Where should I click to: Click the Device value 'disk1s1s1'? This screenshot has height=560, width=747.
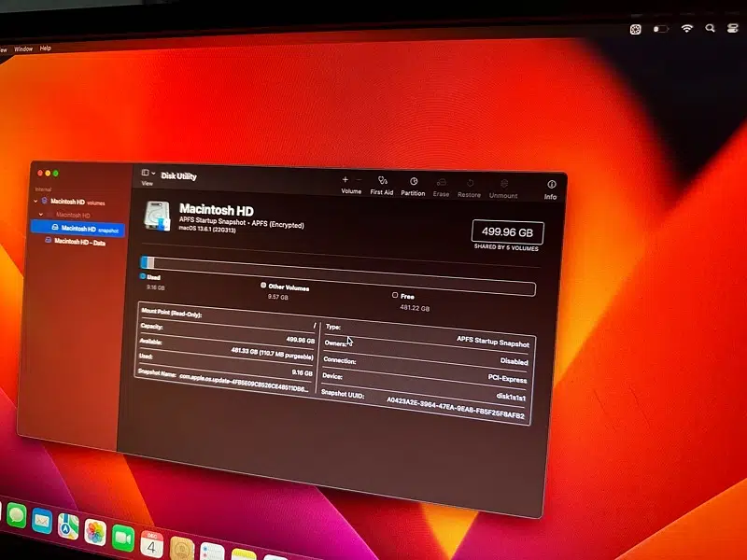pos(511,397)
